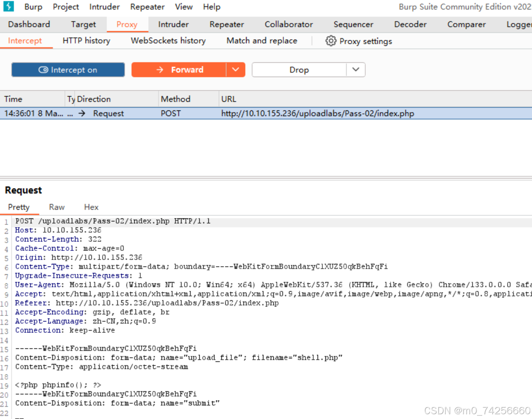Click the application/octet-stream Content-Type line
This screenshot has width=532, height=419.
[x=101, y=367]
